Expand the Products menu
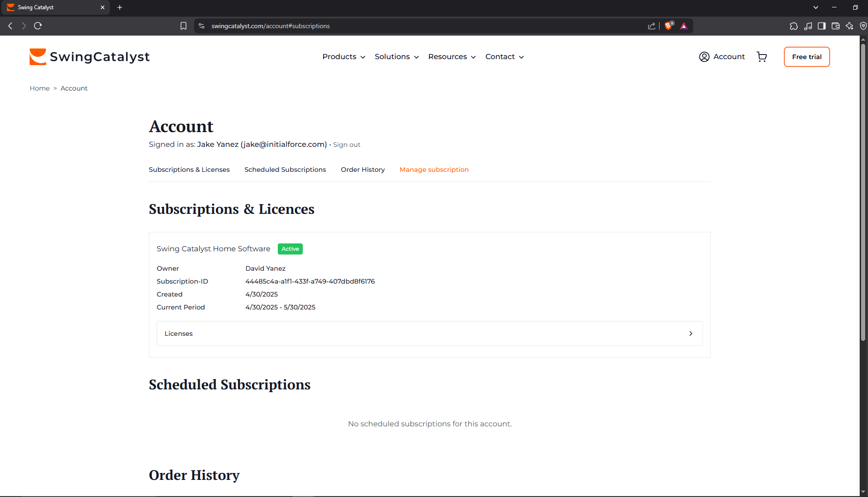Viewport: 868px width, 497px height. coord(344,57)
